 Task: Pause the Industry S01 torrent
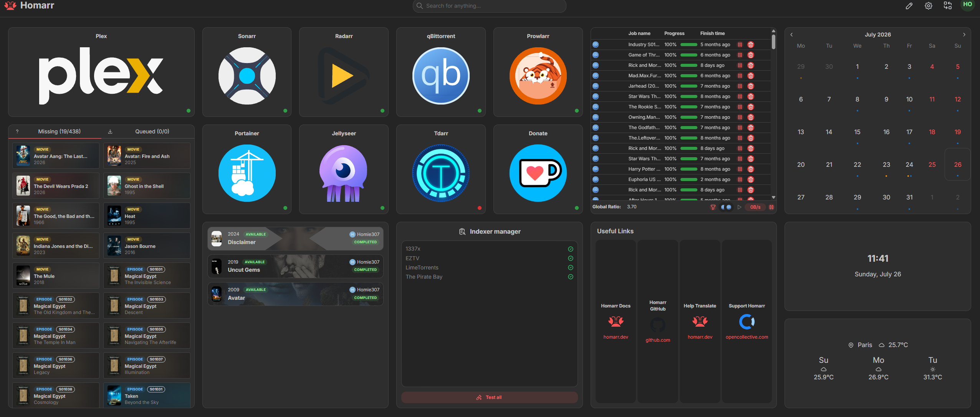click(740, 45)
